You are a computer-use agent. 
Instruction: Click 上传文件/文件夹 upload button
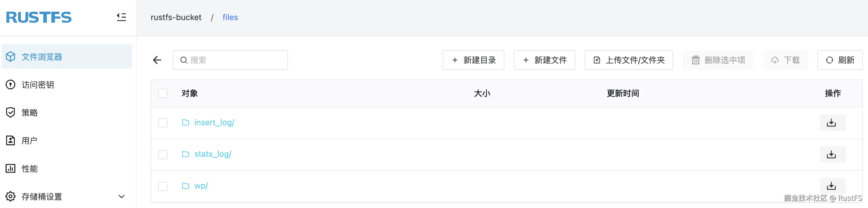(x=628, y=60)
